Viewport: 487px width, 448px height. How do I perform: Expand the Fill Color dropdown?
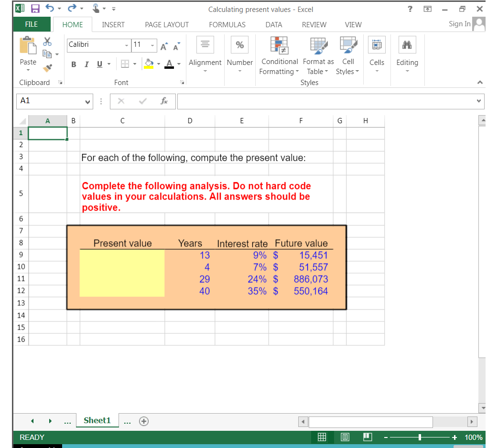158,64
